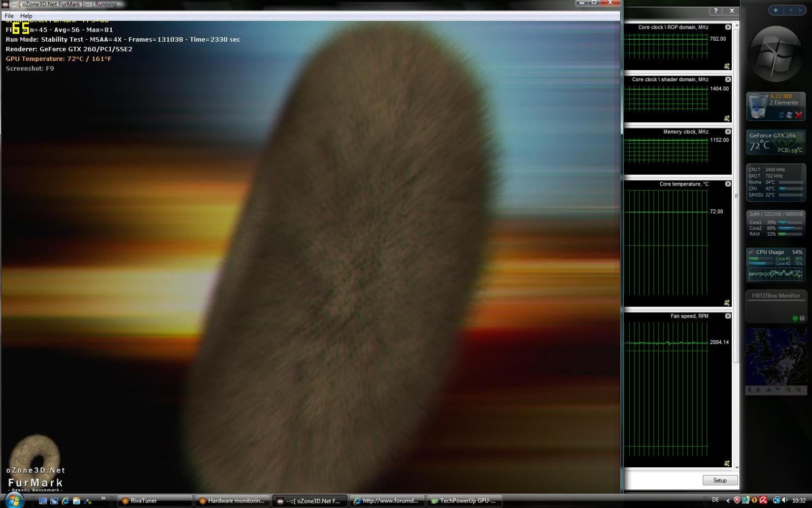Open the Help menu in FurMark
This screenshot has height=508, width=812.
pos(26,16)
